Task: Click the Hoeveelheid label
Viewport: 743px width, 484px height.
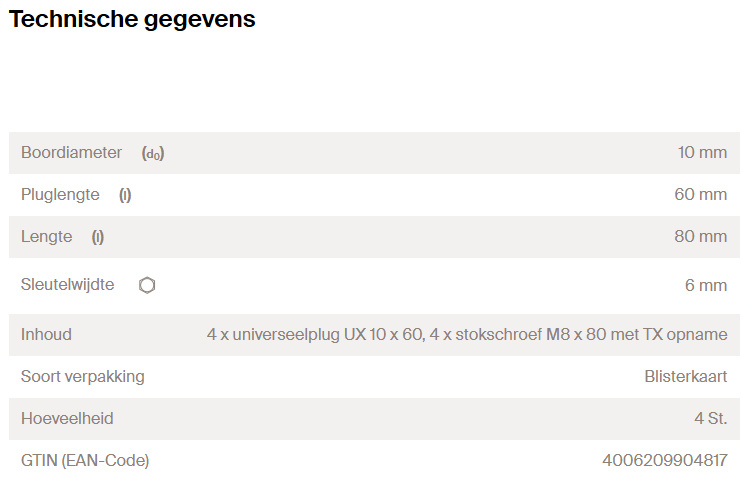Action: click(67, 418)
